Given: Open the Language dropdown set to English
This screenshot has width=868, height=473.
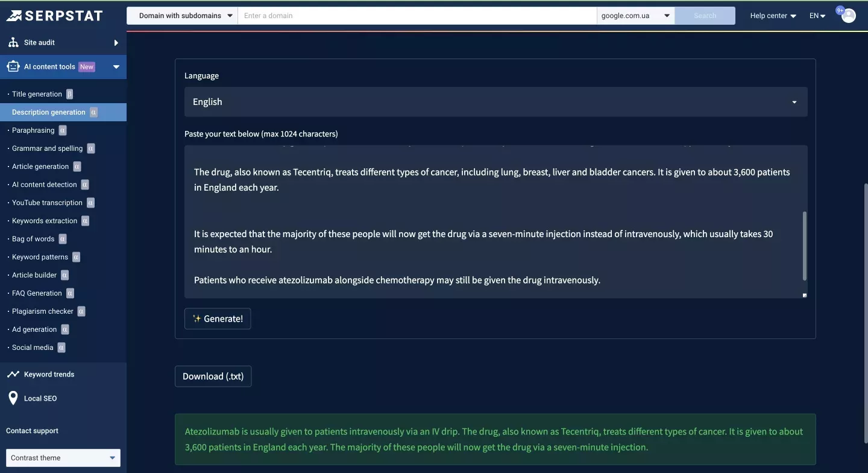Looking at the screenshot, I should [x=495, y=102].
